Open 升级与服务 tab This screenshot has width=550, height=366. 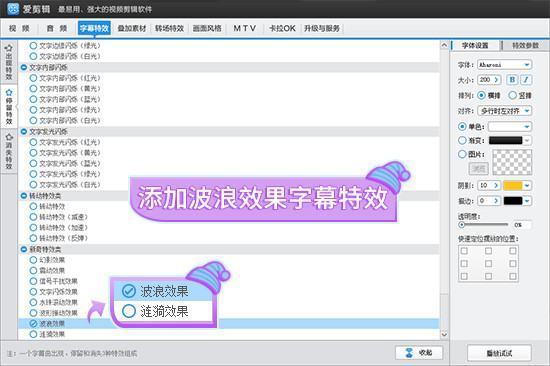pos(322,28)
